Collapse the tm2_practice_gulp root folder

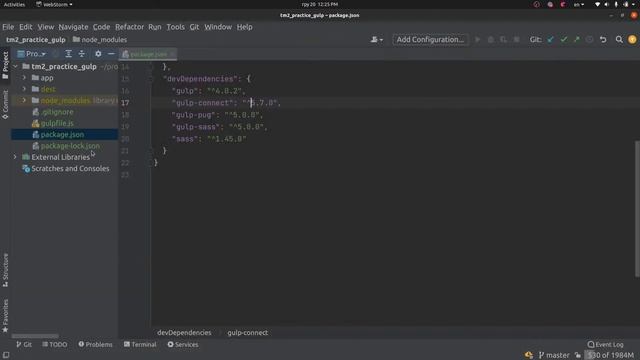coord(16,66)
